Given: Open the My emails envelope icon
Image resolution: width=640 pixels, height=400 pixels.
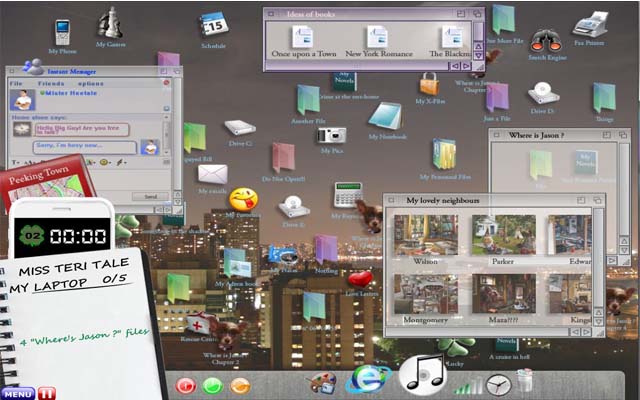Looking at the screenshot, I should (212, 174).
